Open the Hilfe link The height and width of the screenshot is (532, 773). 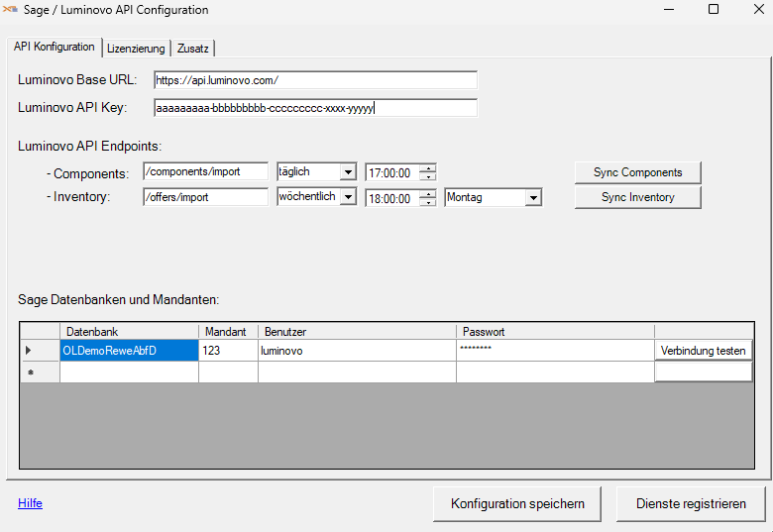[x=30, y=503]
